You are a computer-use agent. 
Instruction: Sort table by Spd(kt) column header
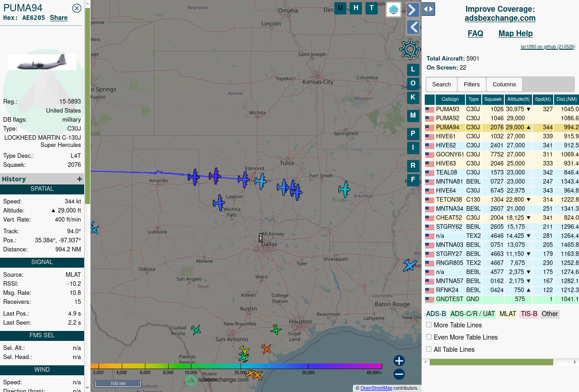[x=543, y=99]
